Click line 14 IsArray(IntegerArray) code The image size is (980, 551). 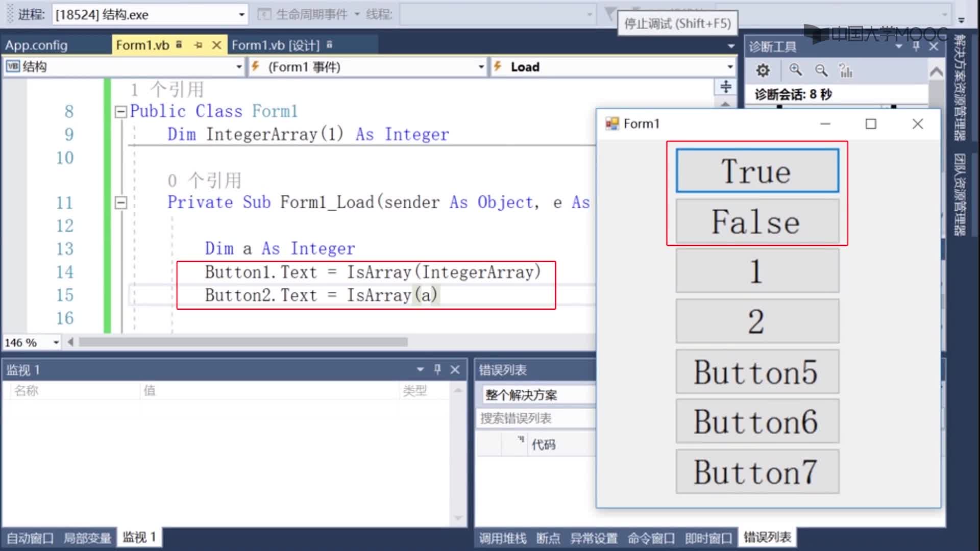(444, 272)
